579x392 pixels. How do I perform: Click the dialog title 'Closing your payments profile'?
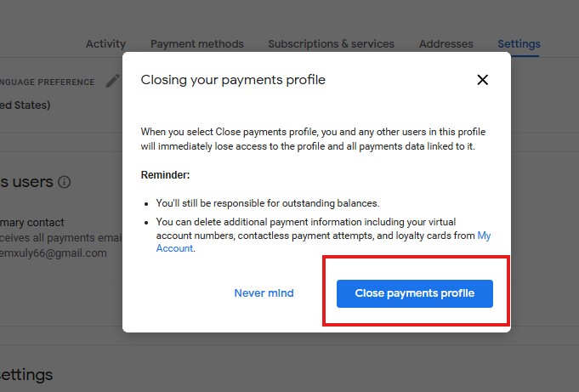(x=233, y=80)
